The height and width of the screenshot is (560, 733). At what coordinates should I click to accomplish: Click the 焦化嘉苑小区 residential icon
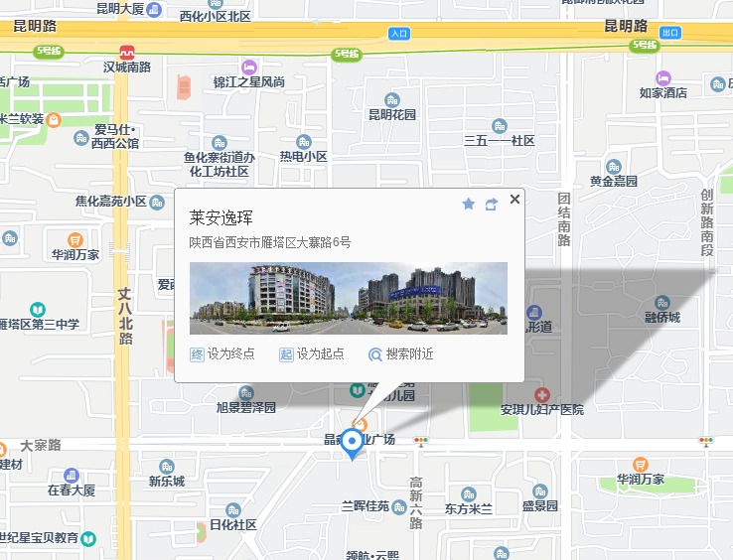coord(157,203)
